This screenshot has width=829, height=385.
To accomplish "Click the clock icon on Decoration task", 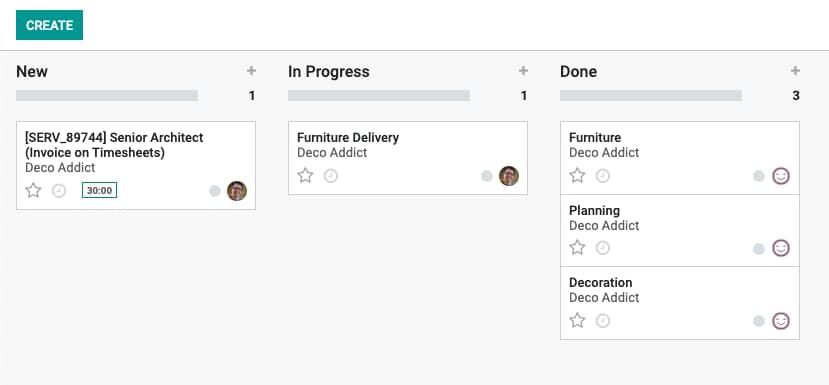I will coord(603,320).
